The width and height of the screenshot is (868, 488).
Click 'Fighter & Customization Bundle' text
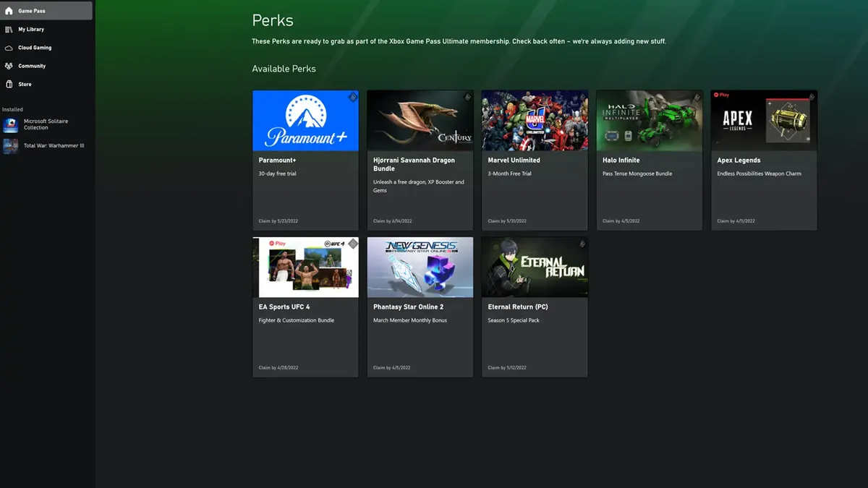click(x=297, y=321)
